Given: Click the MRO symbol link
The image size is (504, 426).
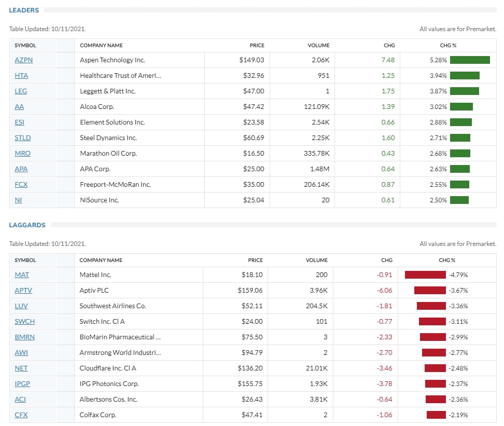Looking at the screenshot, I should 22,153.
